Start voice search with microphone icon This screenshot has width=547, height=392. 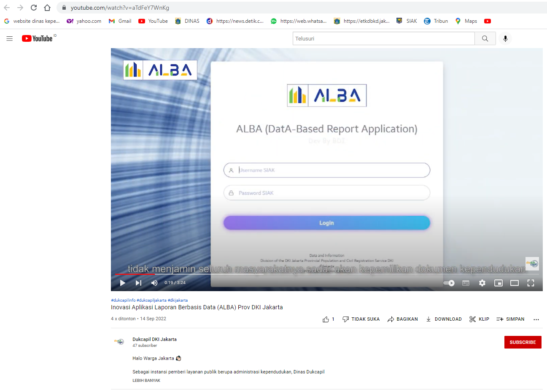coord(505,38)
